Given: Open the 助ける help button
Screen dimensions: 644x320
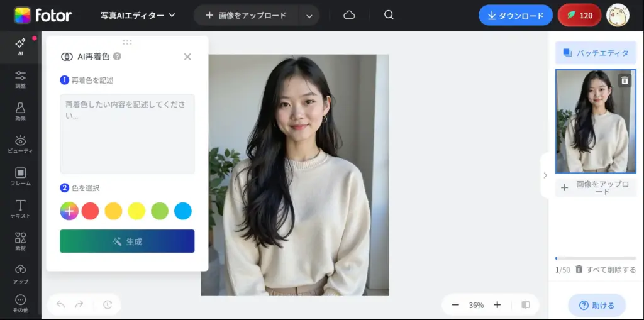Looking at the screenshot, I should [597, 305].
